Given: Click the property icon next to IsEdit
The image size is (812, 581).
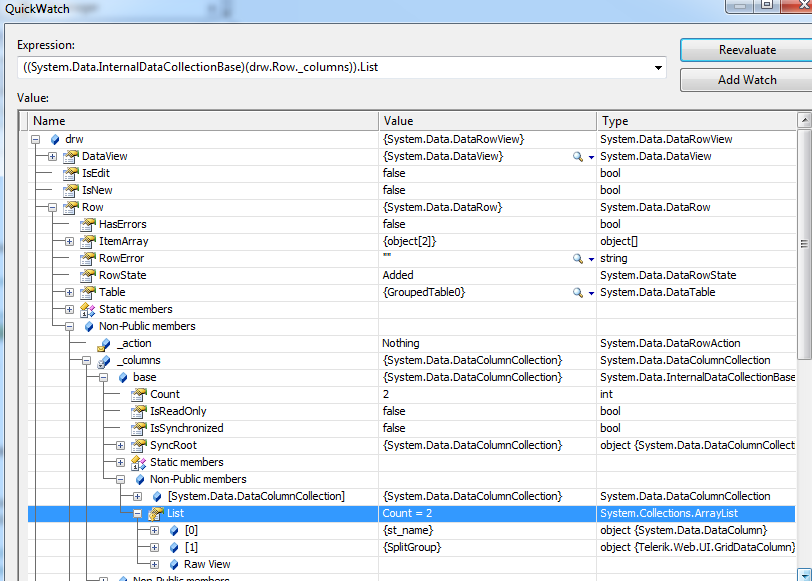Looking at the screenshot, I should [x=70, y=173].
